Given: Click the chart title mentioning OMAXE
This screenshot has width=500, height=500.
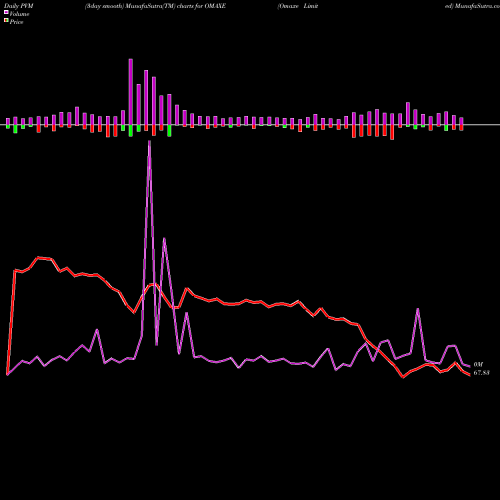Looking at the screenshot, I should (x=155, y=6).
